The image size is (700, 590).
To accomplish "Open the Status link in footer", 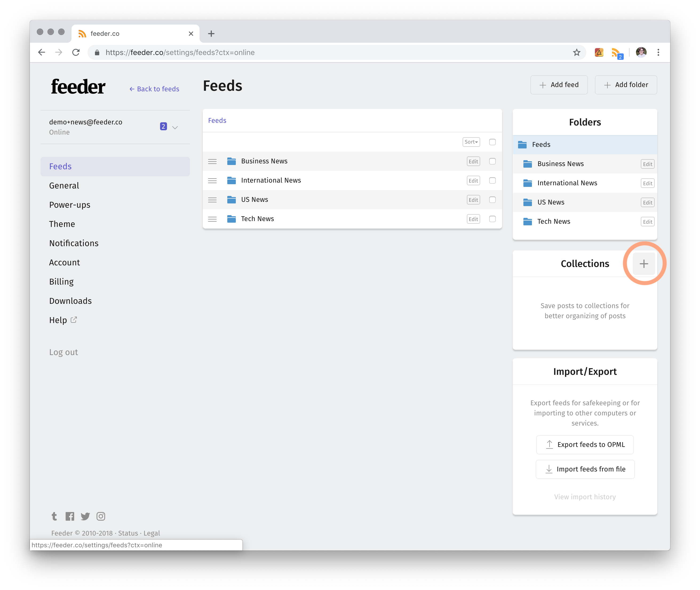I will click(x=128, y=533).
